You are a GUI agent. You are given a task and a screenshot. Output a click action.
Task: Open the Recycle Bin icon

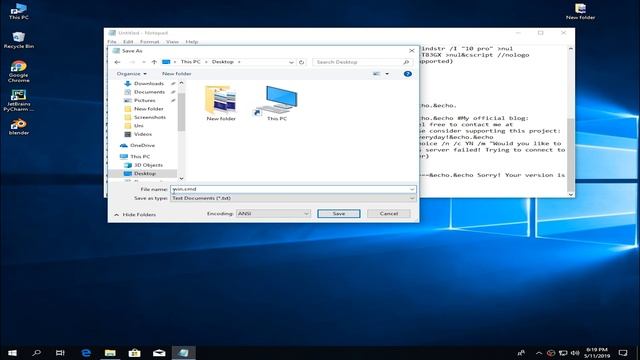pos(18,40)
